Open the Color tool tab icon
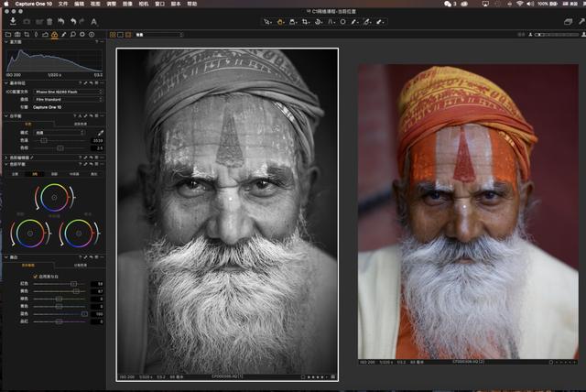Image resolution: width=586 pixels, height=392 pixels. [x=54, y=34]
